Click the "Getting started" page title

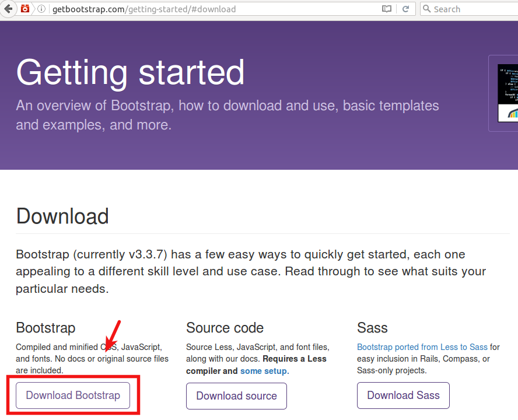pos(130,73)
